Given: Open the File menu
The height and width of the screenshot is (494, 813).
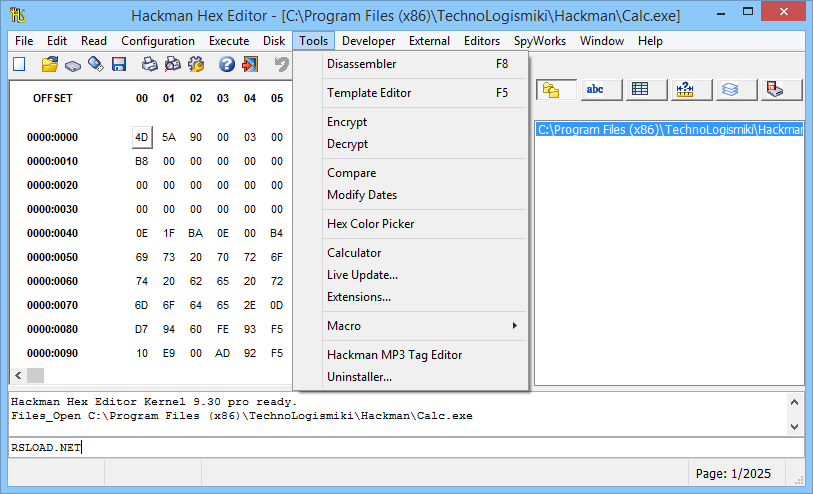Looking at the screenshot, I should (x=24, y=41).
